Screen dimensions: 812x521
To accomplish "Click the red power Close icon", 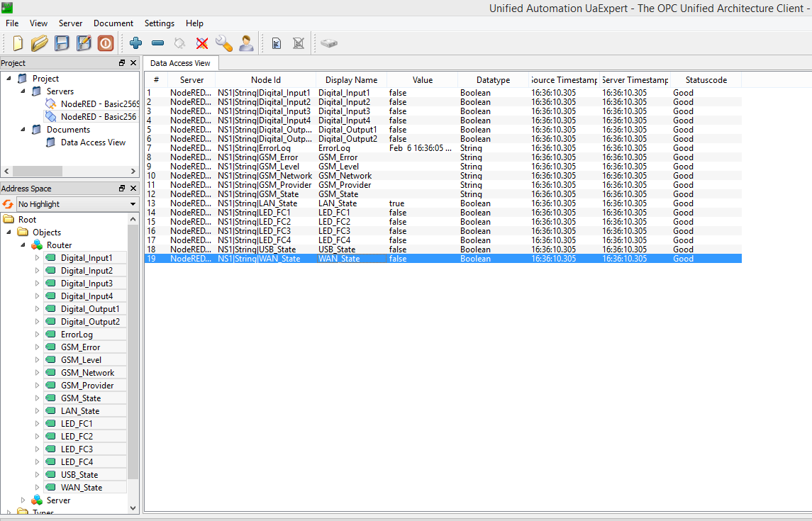I will 106,43.
